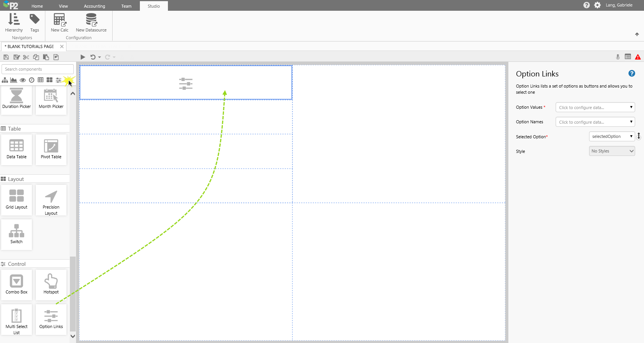This screenshot has width=644, height=343.
Task: Click the red warning triangle icon
Action: 638,57
